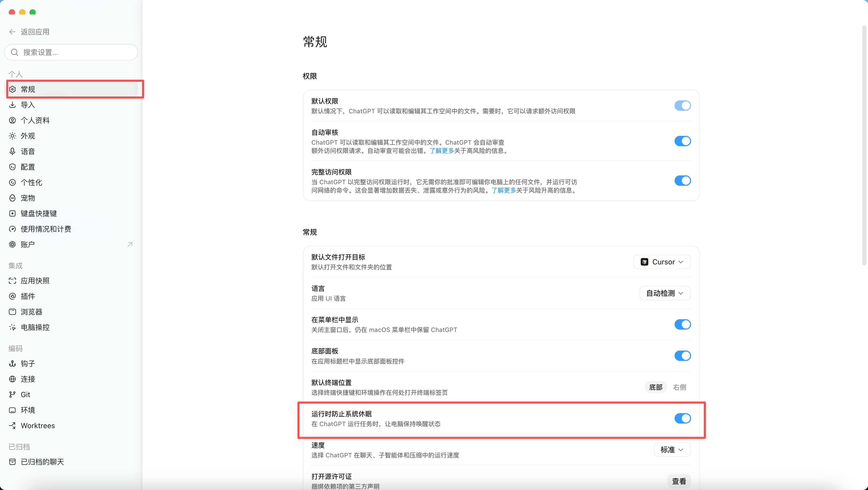This screenshot has width=868, height=490.
Task: Click the pet icon next to 宠物
Action: [x=12, y=198]
